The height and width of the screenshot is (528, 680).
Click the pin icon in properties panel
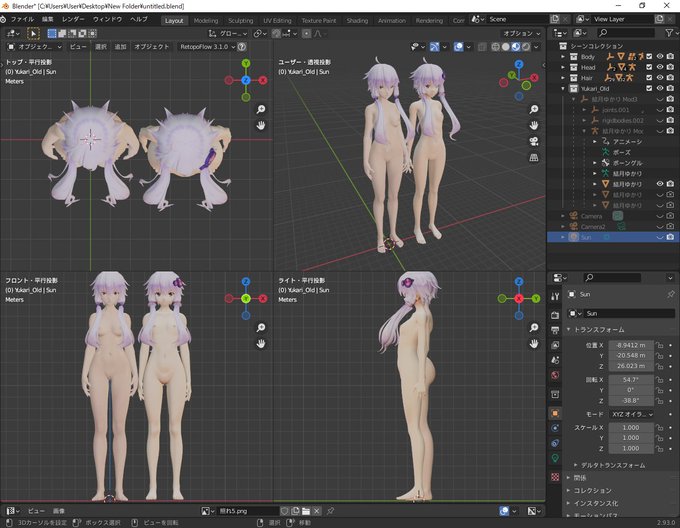tap(671, 294)
